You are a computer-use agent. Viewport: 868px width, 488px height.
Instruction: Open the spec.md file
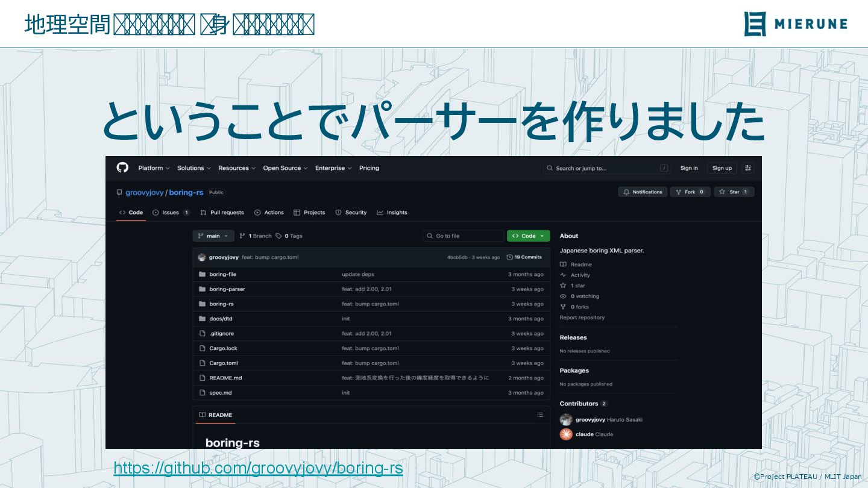(x=220, y=393)
